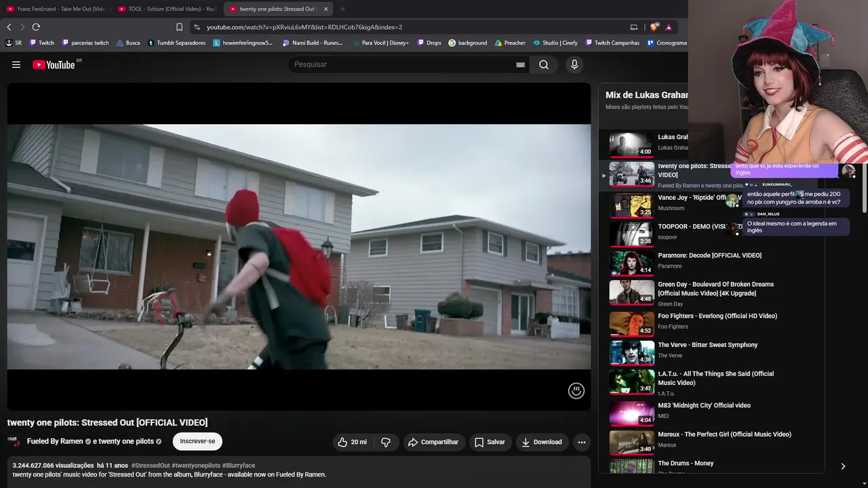Save the video with Salvar
Screen dimensions: 868x488
coord(490,442)
